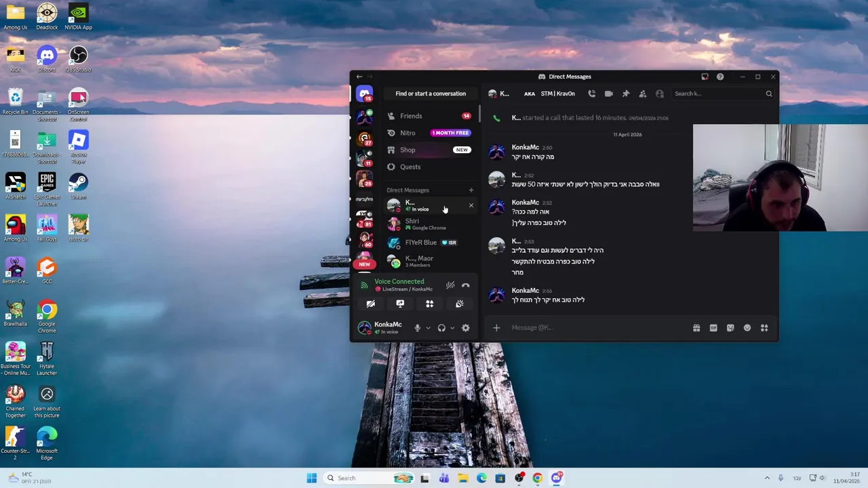Add friends to this DM
Viewport: 868px width, 488px height.
(642, 94)
